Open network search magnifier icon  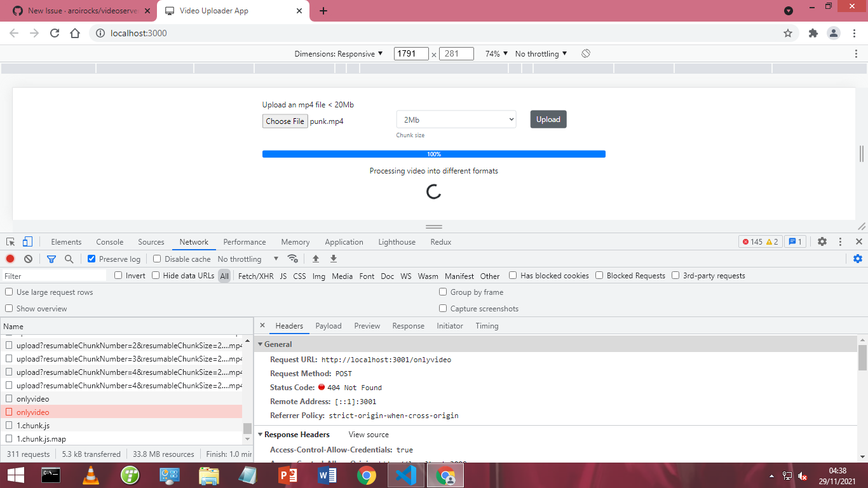(x=69, y=259)
